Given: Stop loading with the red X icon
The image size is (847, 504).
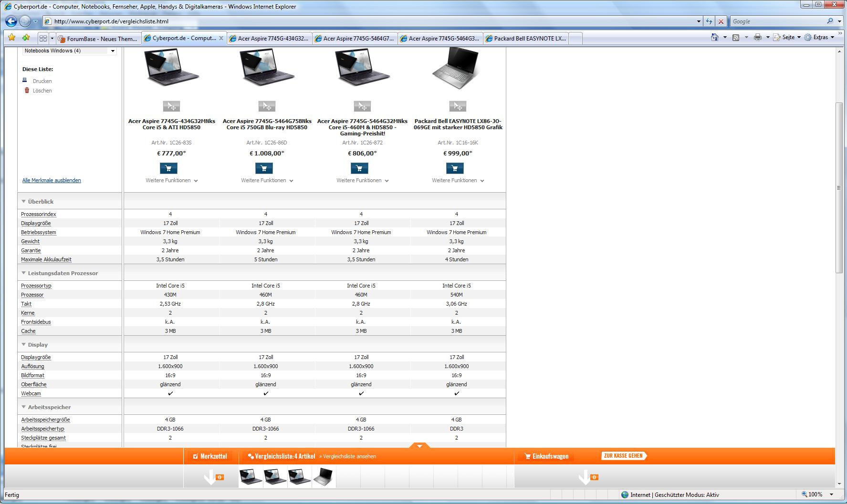Looking at the screenshot, I should (x=721, y=21).
